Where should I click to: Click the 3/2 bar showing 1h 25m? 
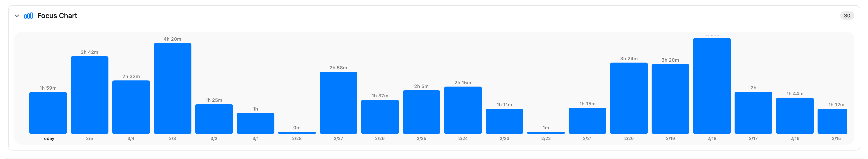pos(214,119)
